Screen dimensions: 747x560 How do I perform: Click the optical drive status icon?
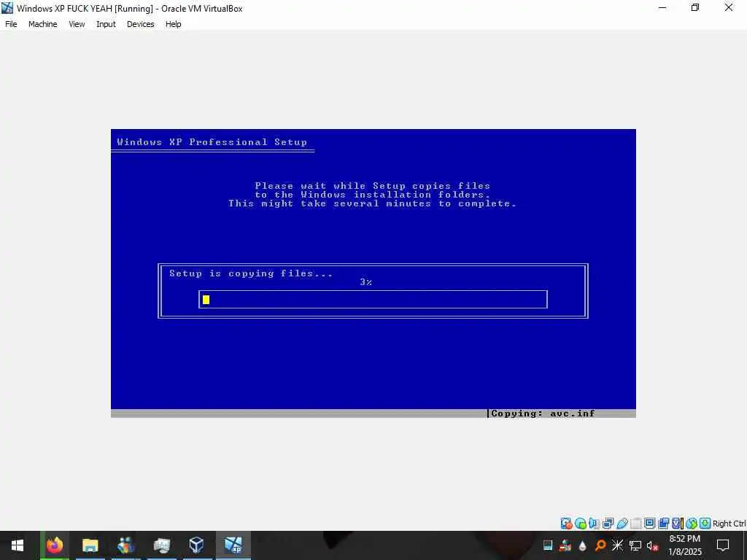click(580, 524)
